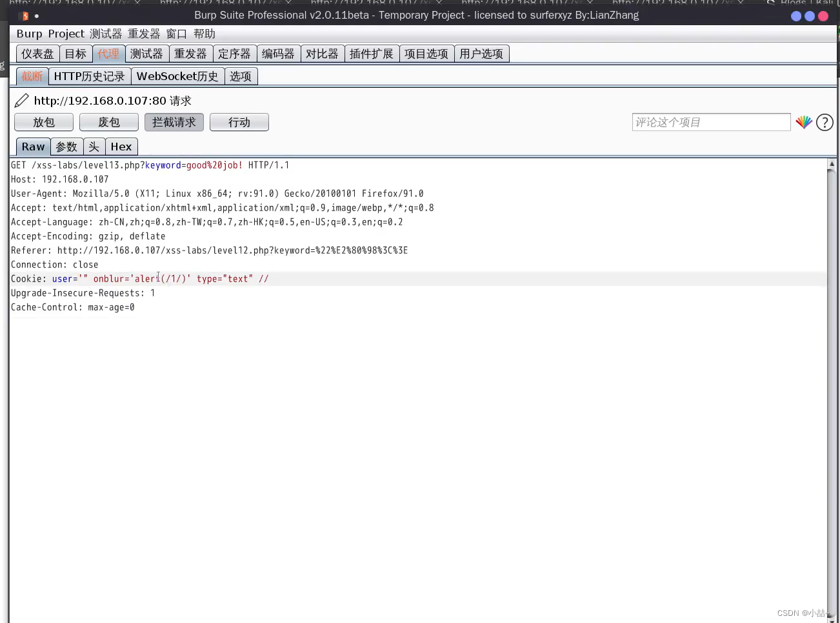This screenshot has height=623, width=840.
Task: Click the Accept-Encoding: gzip, deflate line
Action: click(88, 236)
